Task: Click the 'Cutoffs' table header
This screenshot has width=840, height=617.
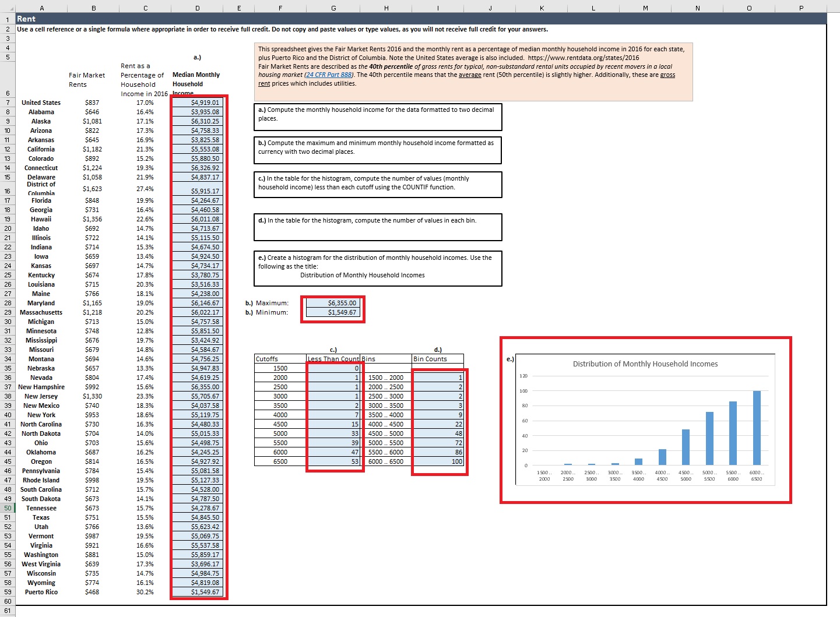Action: pyautogui.click(x=280, y=359)
